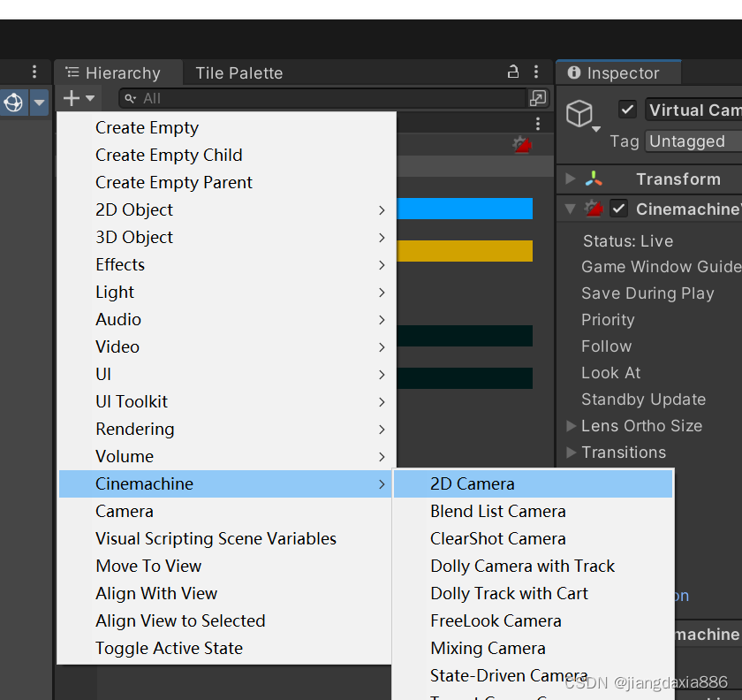
Task: Choose Camera from the create menu
Action: 226,512
